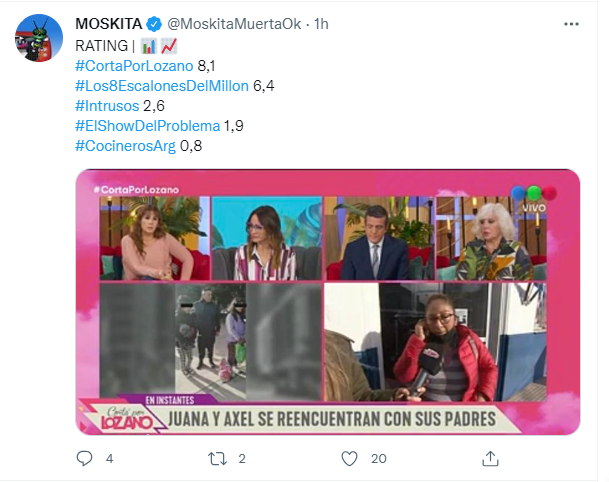This screenshot has height=482, width=609.
Task: Like the tweet with the heart icon
Action: [349, 459]
